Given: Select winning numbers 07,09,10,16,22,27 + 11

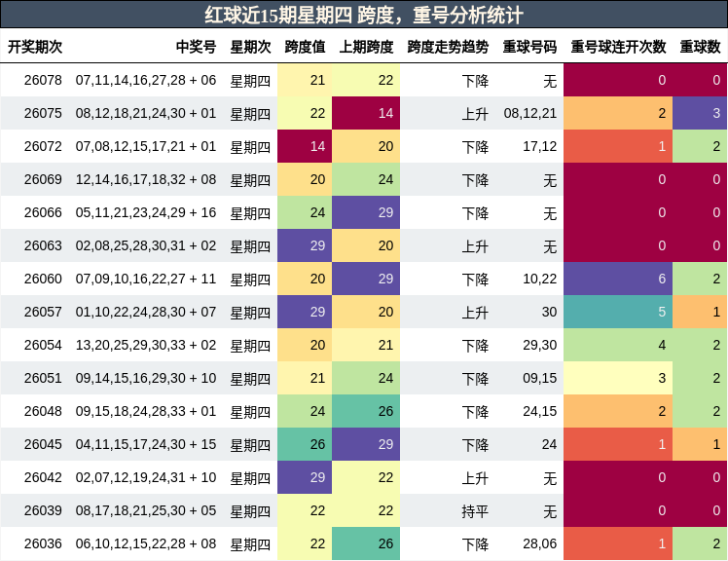Looking at the screenshot, I should [146, 279].
